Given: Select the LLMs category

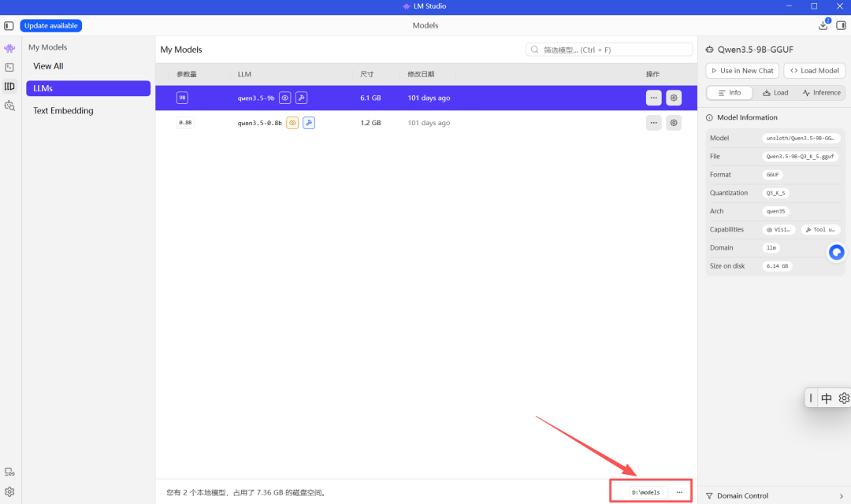Looking at the screenshot, I should [88, 88].
